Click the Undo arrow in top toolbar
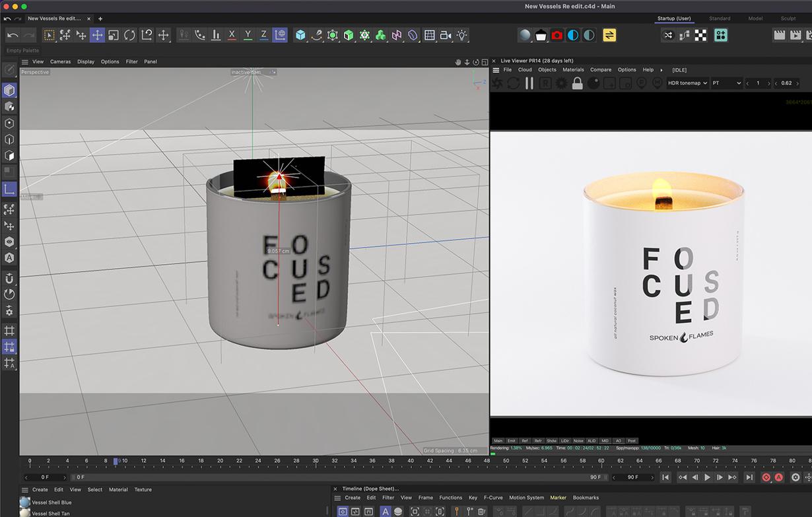This screenshot has height=517, width=812. point(13,35)
